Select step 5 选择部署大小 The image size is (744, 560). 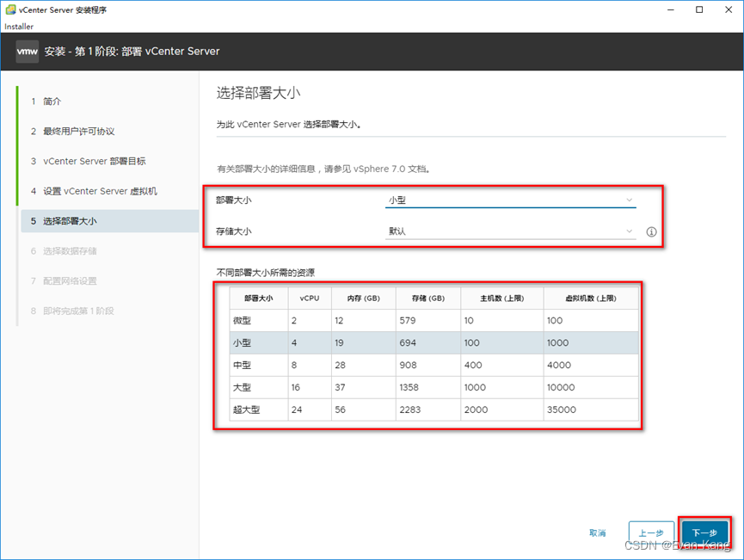[109, 221]
